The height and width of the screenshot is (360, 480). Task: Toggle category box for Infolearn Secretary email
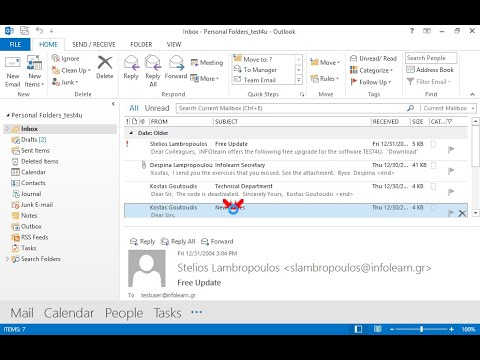tap(433, 165)
